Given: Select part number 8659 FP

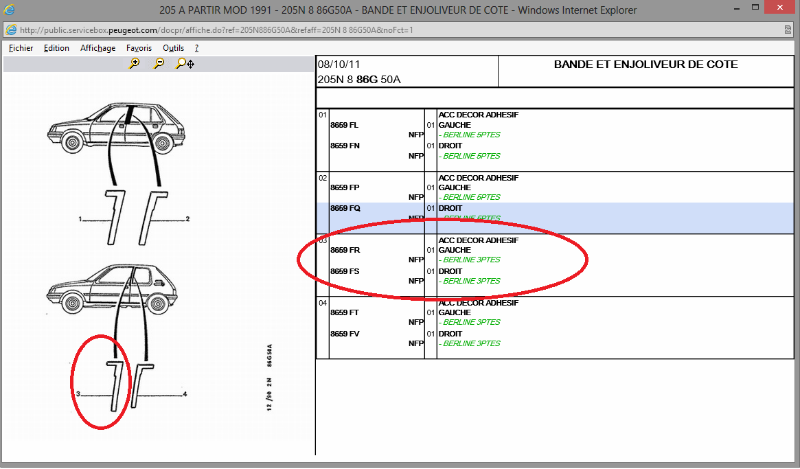Looking at the screenshot, I should click(345, 188).
